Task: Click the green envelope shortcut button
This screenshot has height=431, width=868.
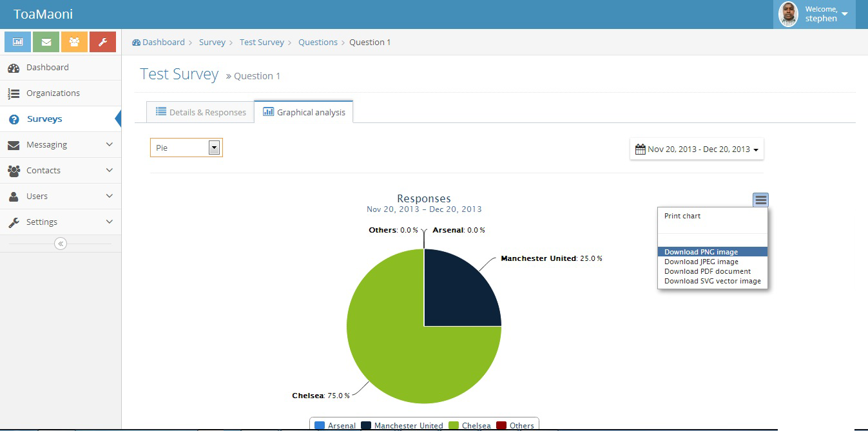Action: click(46, 42)
